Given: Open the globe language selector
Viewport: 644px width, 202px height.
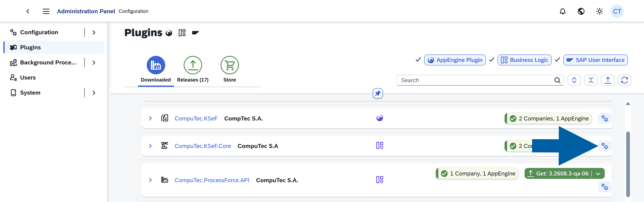Looking at the screenshot, I should (x=581, y=11).
